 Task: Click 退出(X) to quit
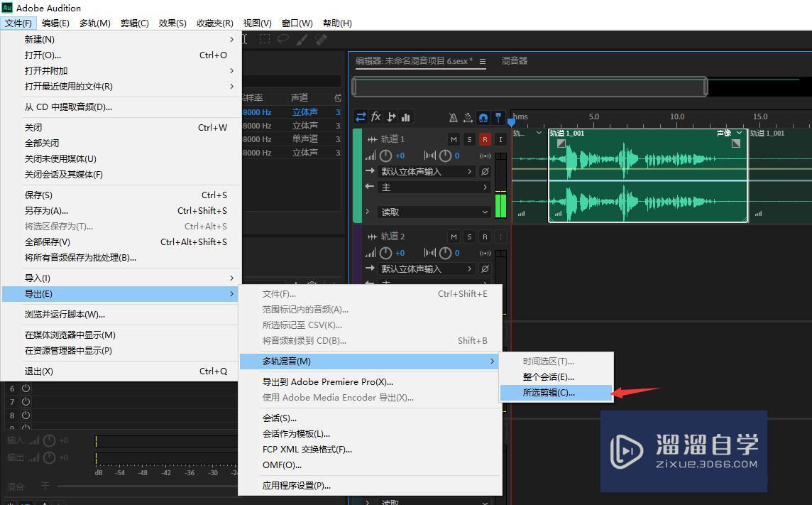pos(121,371)
